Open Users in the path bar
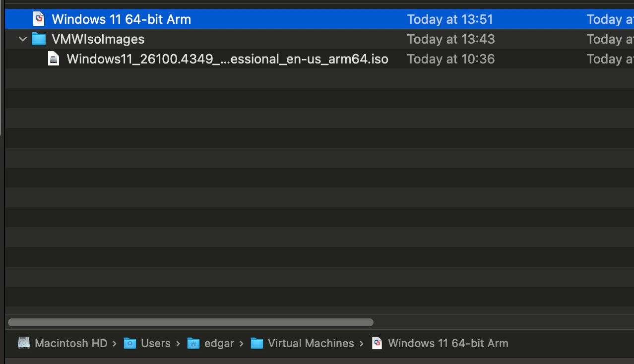This screenshot has height=364, width=634. [x=156, y=343]
